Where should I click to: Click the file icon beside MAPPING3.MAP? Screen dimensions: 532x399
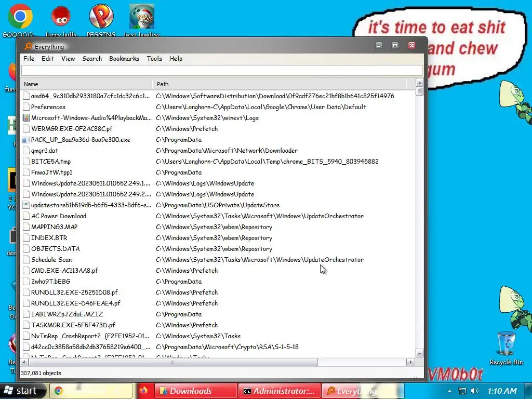click(x=26, y=227)
